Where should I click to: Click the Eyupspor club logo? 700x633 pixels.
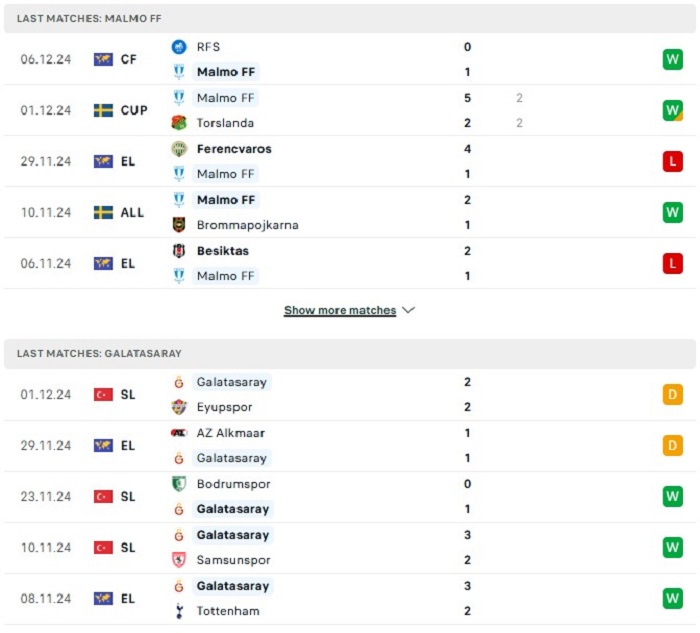click(179, 407)
